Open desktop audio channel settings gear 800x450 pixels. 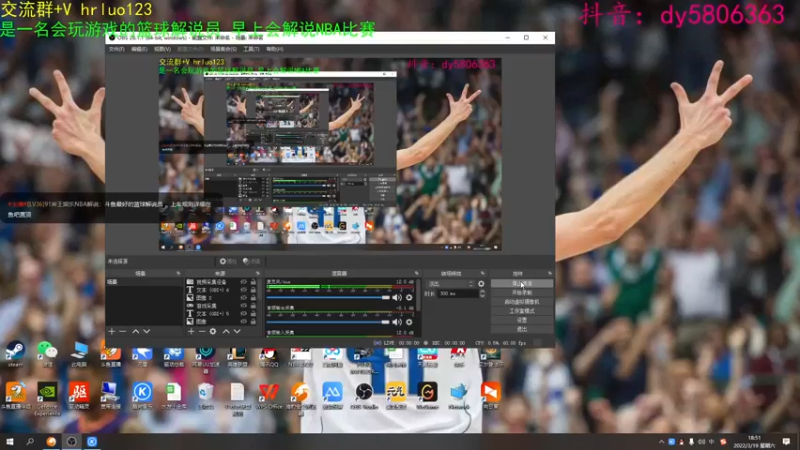tap(409, 322)
